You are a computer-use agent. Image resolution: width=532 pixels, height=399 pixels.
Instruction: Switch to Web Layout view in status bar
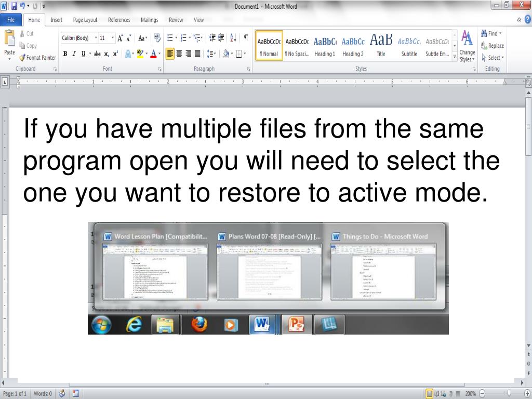tap(444, 394)
